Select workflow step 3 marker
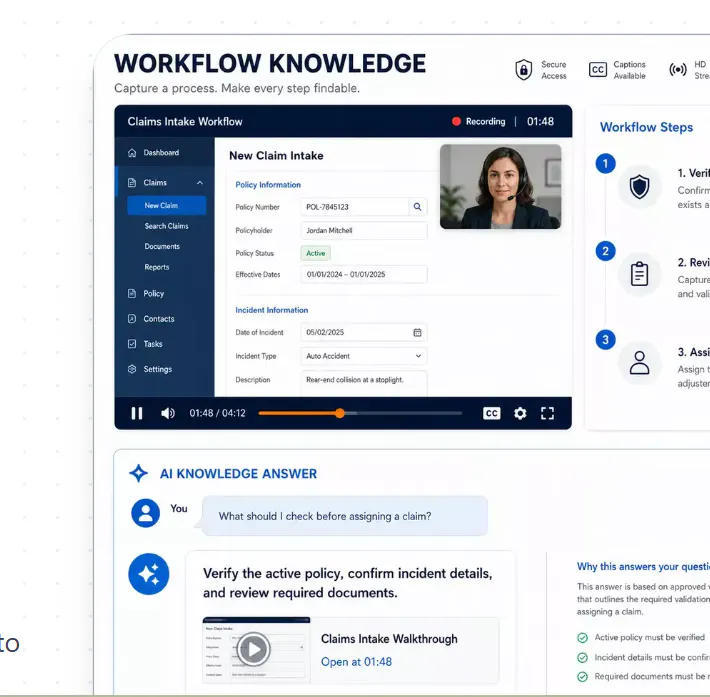 [x=605, y=340]
